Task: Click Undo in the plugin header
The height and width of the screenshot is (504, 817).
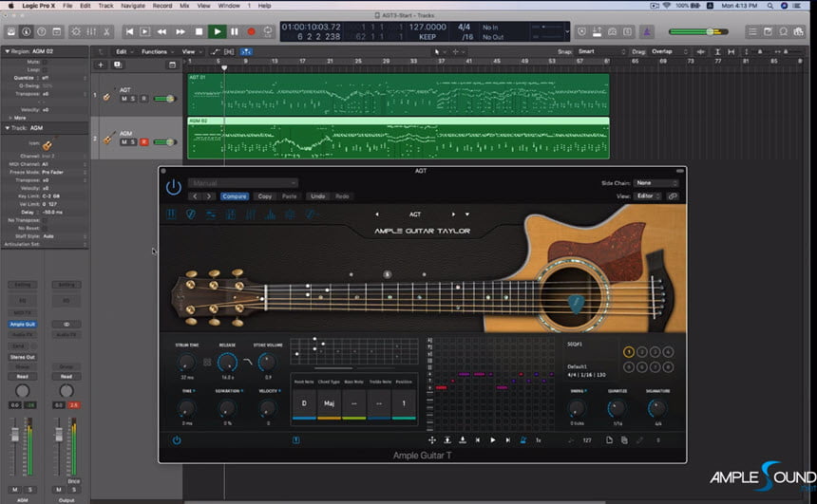Action: 318,196
